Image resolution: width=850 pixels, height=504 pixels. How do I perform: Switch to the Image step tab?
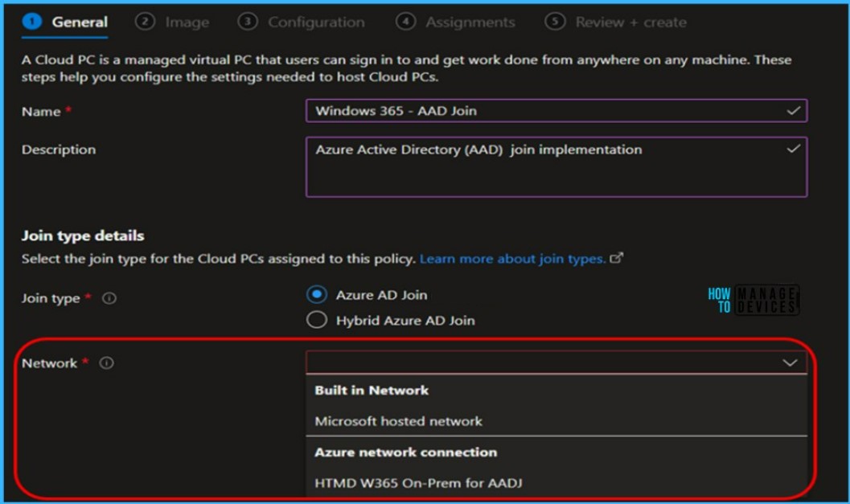[172, 23]
